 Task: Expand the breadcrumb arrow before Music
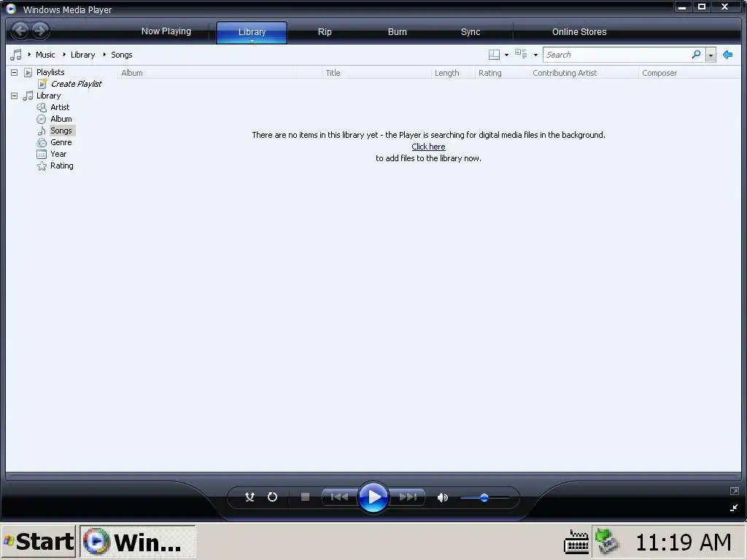pyautogui.click(x=29, y=55)
